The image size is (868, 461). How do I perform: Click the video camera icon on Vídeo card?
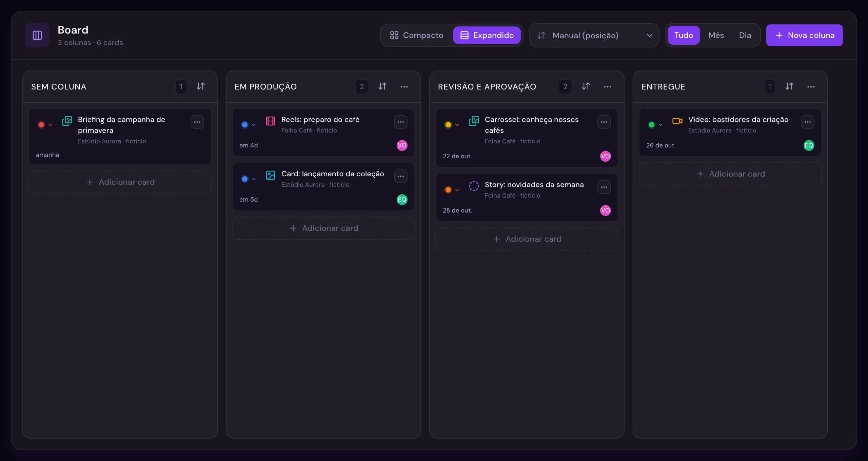(x=677, y=121)
